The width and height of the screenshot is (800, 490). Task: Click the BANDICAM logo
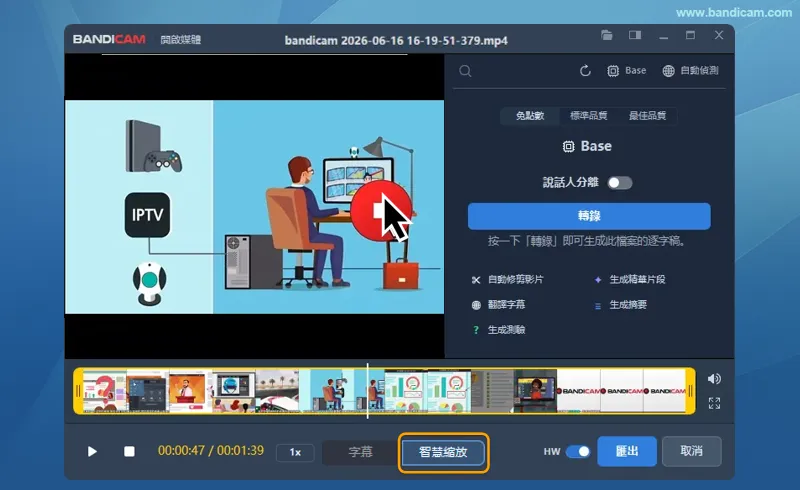pyautogui.click(x=109, y=40)
